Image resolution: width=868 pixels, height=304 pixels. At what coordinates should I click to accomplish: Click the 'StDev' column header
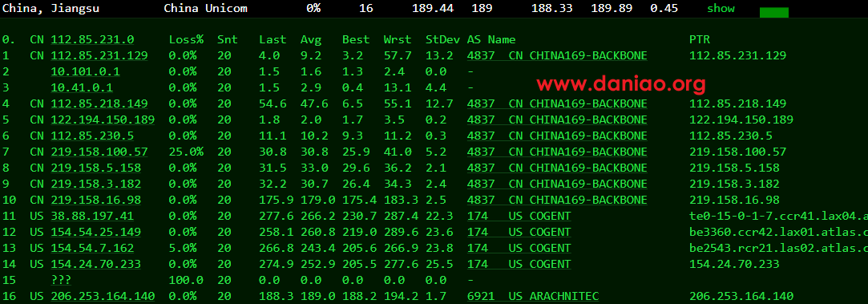442,40
